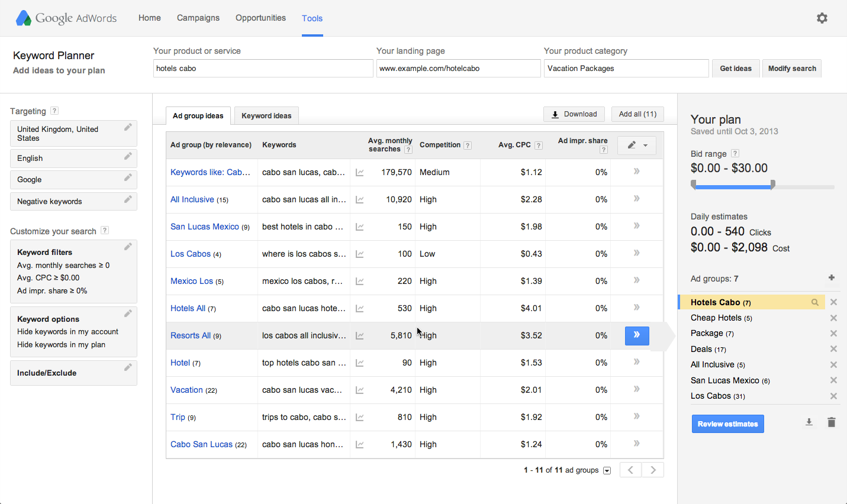Expand the column edit pencil dropdown
This screenshot has width=847, height=504.
pos(637,146)
